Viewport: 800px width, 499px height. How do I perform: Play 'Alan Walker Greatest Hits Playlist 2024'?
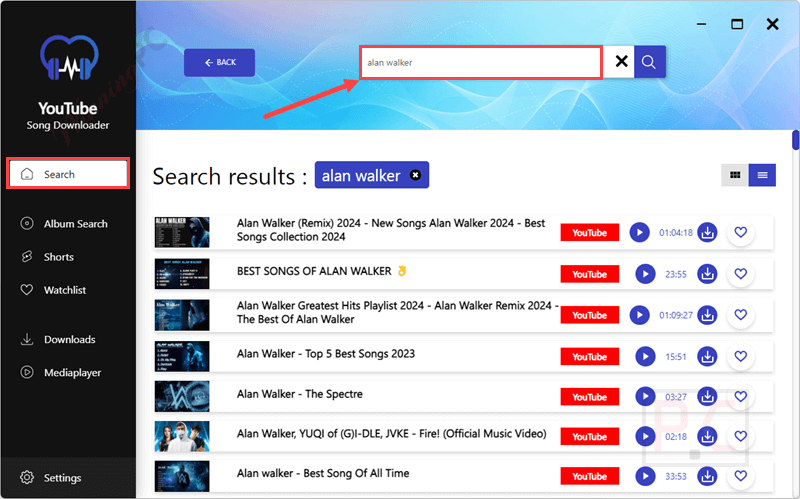coord(639,315)
